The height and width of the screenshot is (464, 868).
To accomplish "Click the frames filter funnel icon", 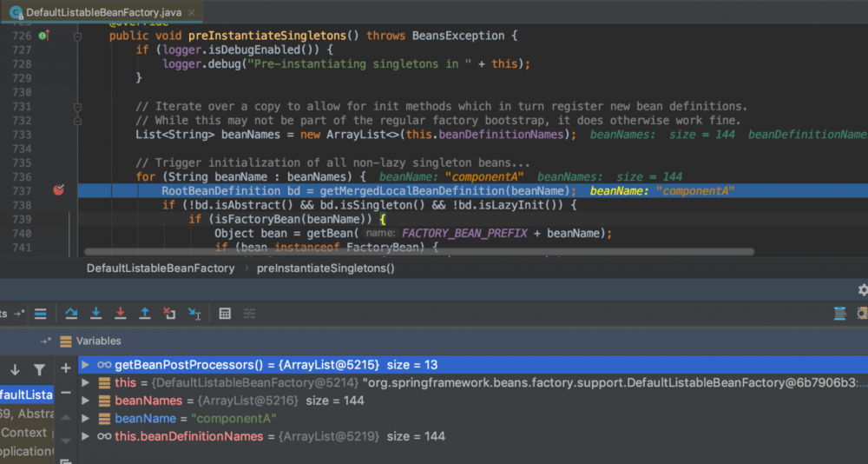I will pyautogui.click(x=39, y=369).
